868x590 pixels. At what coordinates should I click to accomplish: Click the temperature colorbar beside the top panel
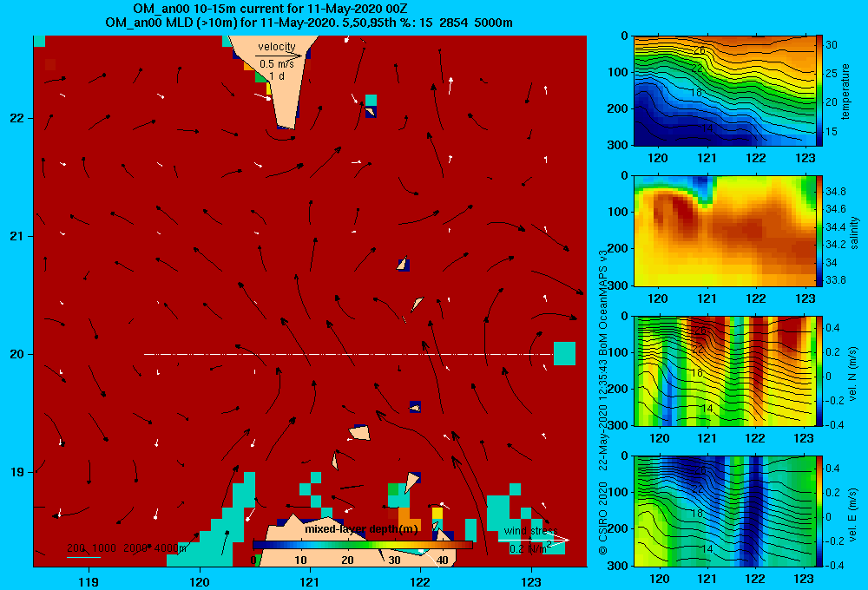pyautogui.click(x=820, y=90)
